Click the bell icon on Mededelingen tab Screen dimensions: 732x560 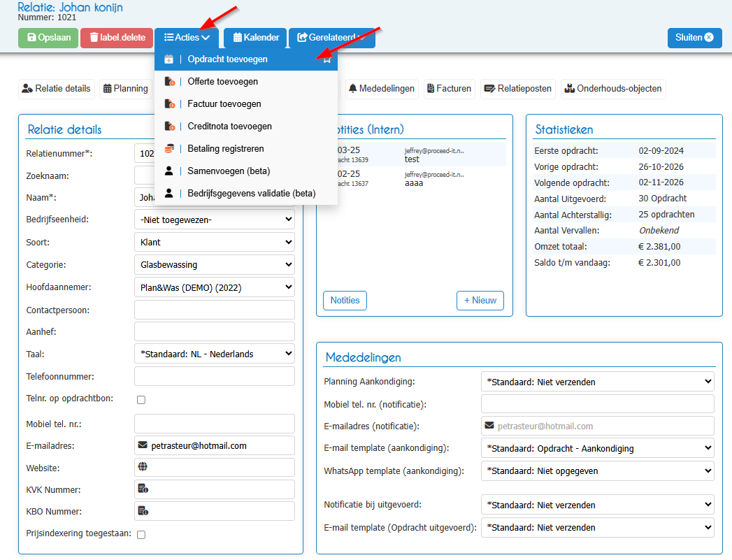(x=353, y=88)
